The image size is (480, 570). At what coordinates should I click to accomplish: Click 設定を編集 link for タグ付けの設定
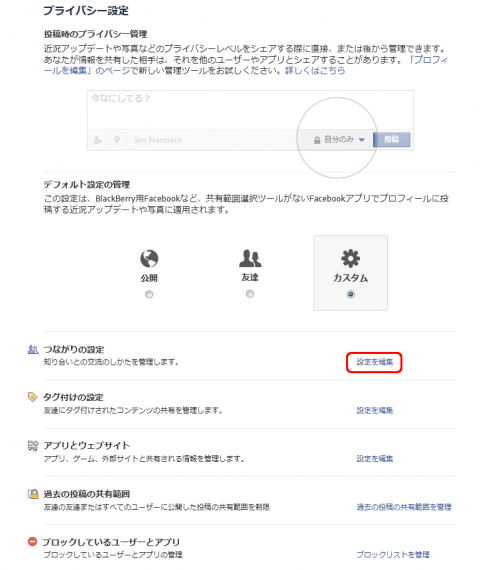pos(375,410)
